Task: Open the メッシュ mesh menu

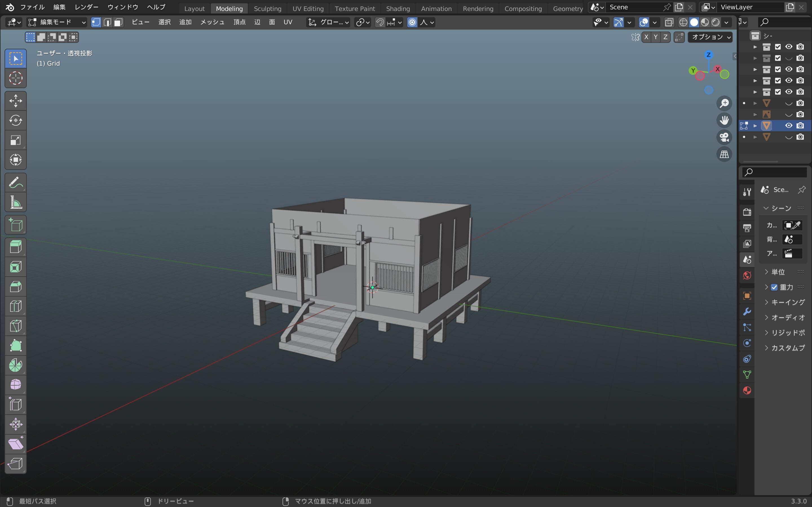Action: (212, 22)
